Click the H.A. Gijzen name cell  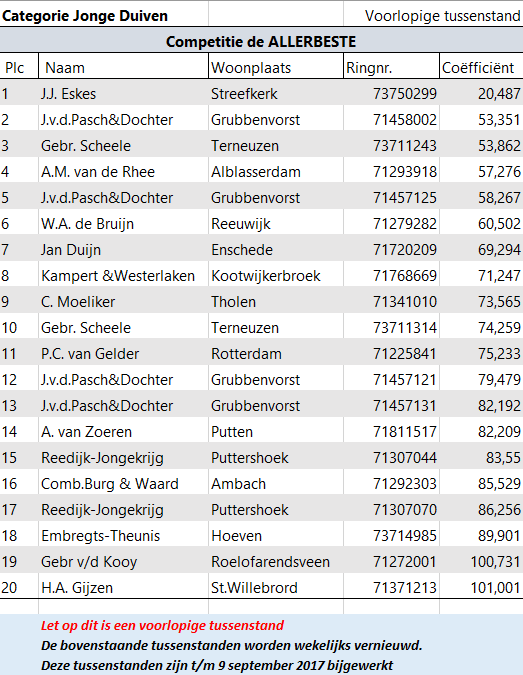coord(123,588)
